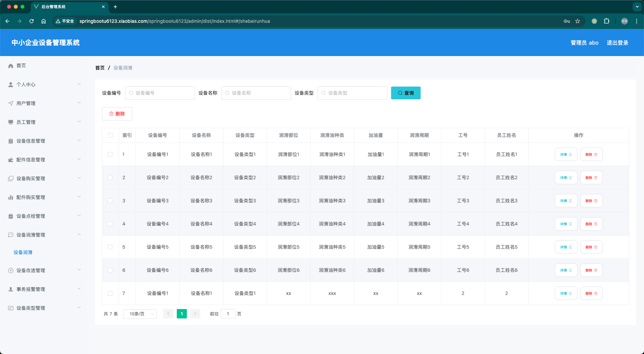The height and width of the screenshot is (354, 644).
Task: Focus the 设备编号 search input
Action: [x=160, y=93]
